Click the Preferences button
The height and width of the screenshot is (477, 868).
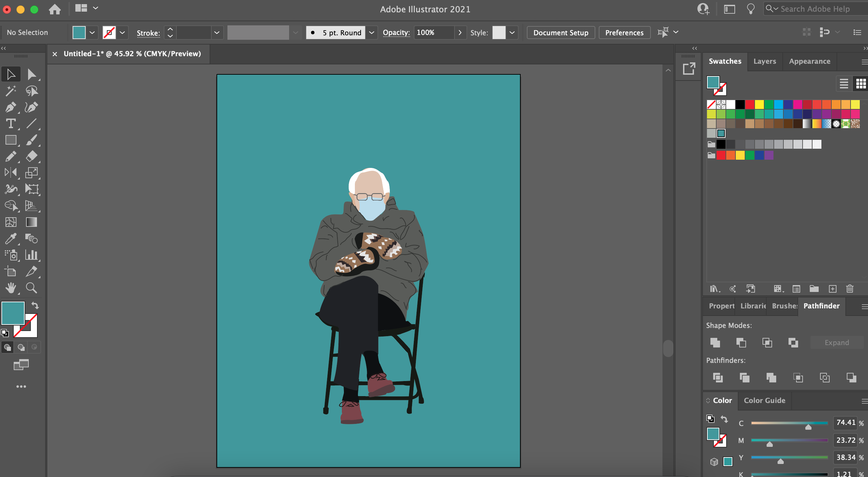click(624, 32)
